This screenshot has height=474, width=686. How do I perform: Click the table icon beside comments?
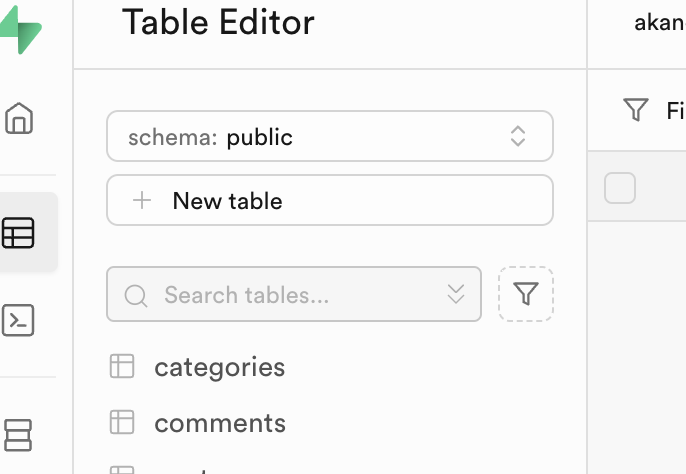122,422
